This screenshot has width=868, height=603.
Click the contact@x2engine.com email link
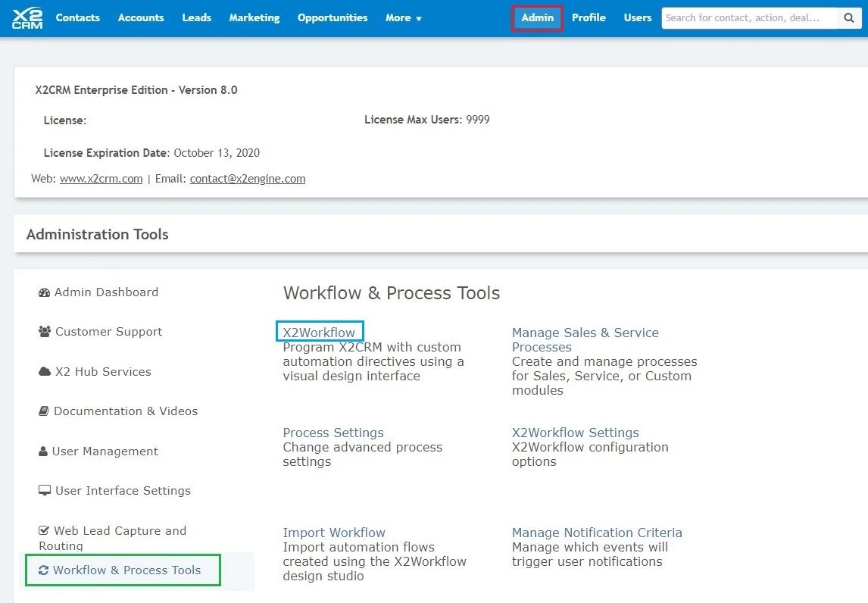click(x=248, y=179)
